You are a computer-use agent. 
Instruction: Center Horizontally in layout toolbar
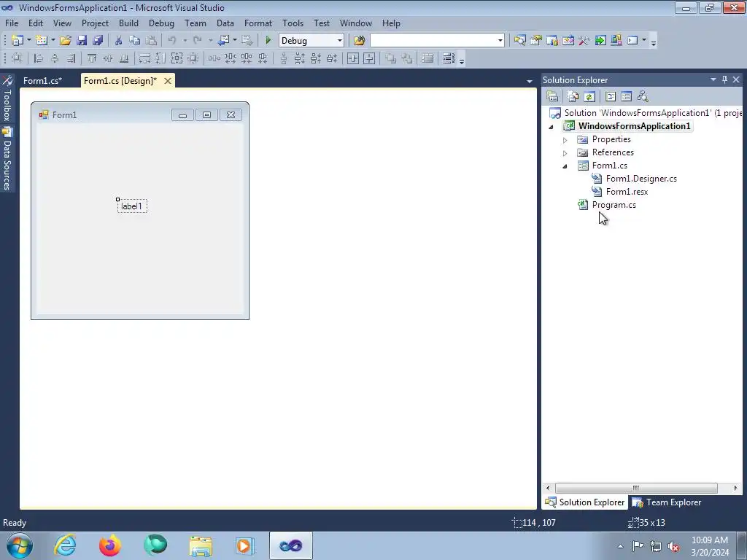[353, 58]
